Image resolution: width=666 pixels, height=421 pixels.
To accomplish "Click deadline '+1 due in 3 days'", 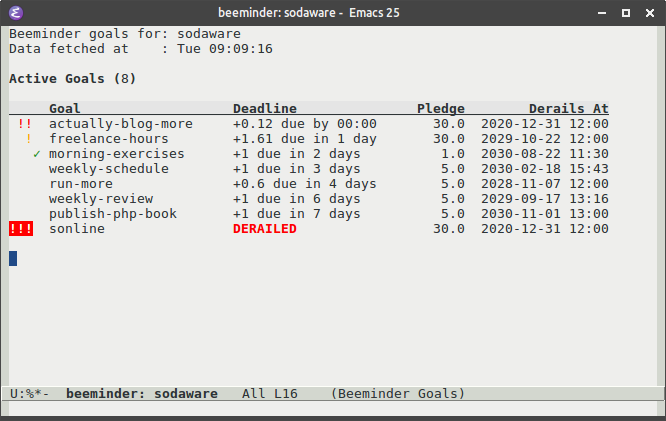I will click(x=296, y=169).
